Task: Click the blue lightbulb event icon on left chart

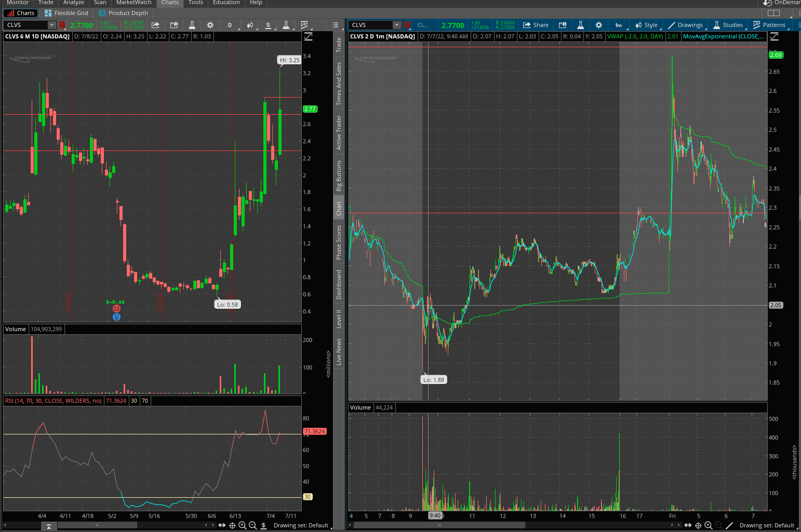Action: pyautogui.click(x=116, y=317)
